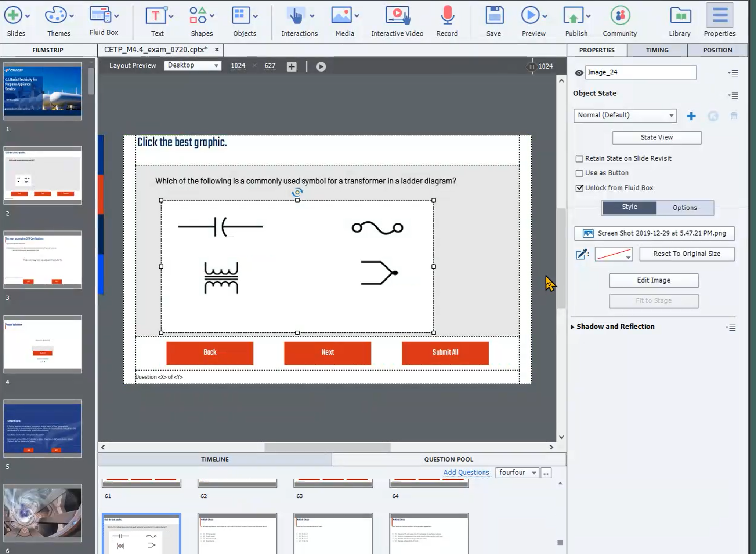Expand Shadow and Reflection section
This screenshot has width=756, height=554.
(572, 327)
